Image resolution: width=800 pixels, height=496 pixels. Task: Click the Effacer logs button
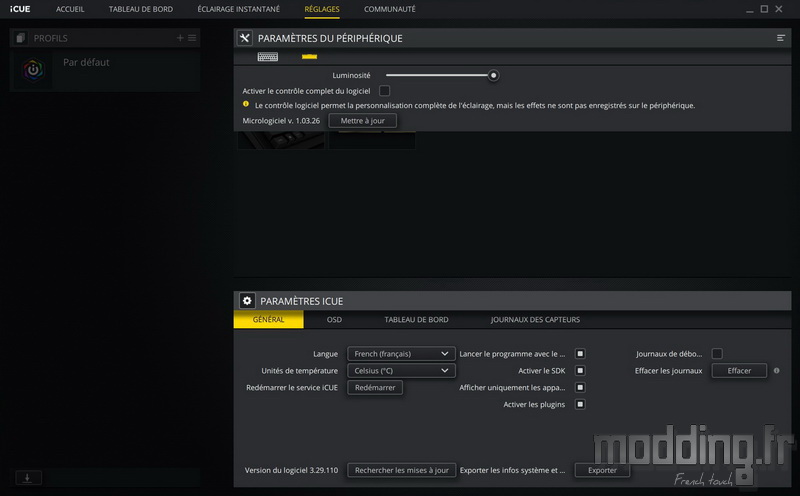(739, 370)
